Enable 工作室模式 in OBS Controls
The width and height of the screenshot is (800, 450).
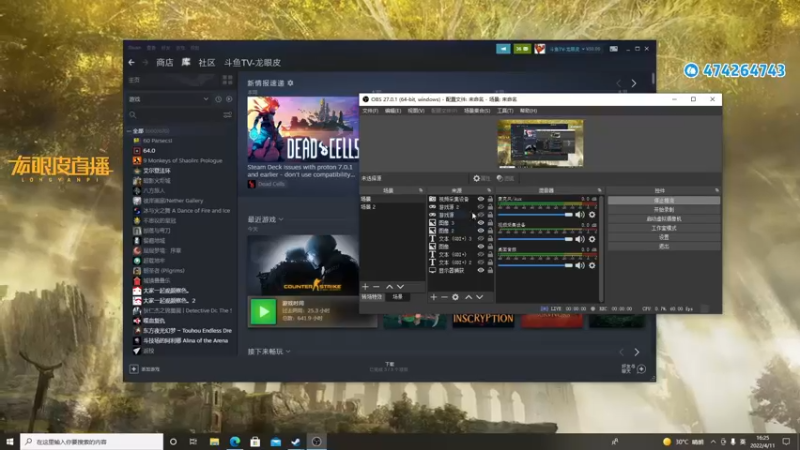664,228
